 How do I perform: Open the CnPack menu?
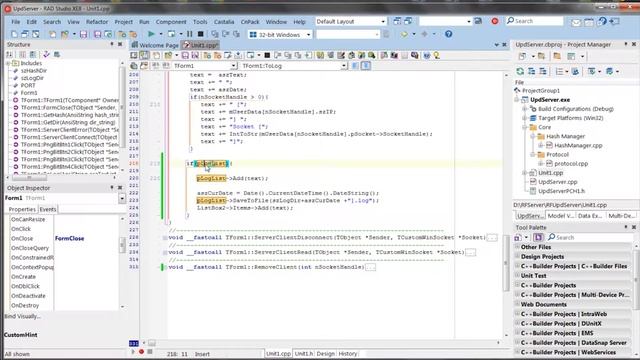coord(250,22)
